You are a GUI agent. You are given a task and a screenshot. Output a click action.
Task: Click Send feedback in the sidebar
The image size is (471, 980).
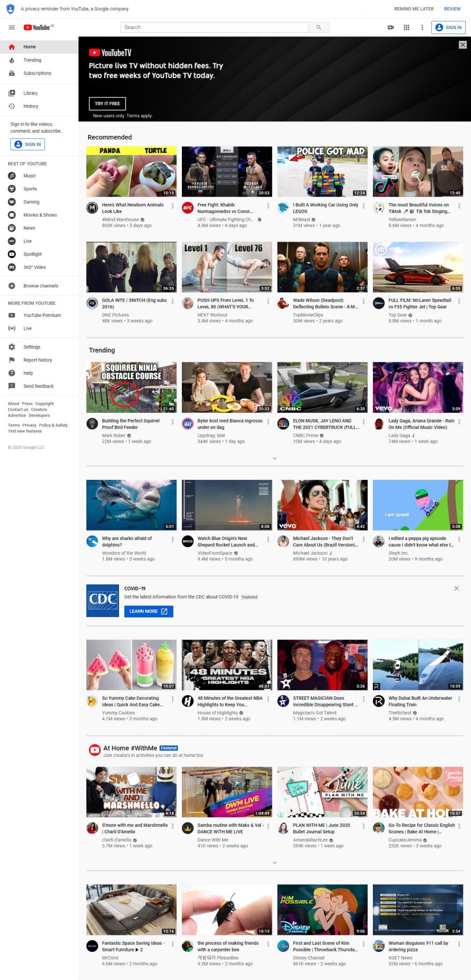39,386
